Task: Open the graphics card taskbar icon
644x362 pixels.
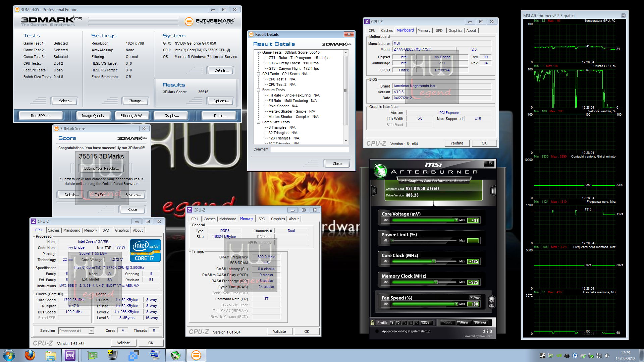Action: pyautogui.click(x=92, y=355)
